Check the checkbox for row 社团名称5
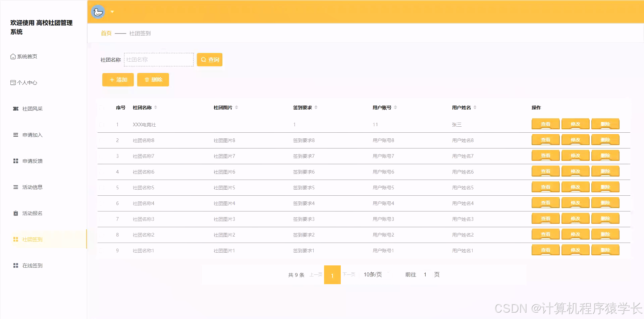The image size is (644, 319). point(102,188)
